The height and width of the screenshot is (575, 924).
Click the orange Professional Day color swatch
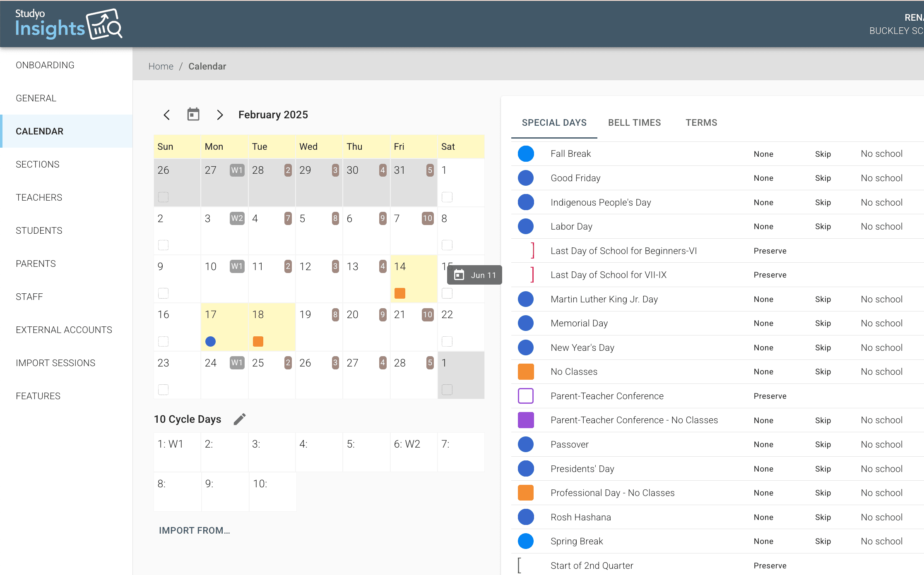coord(526,493)
